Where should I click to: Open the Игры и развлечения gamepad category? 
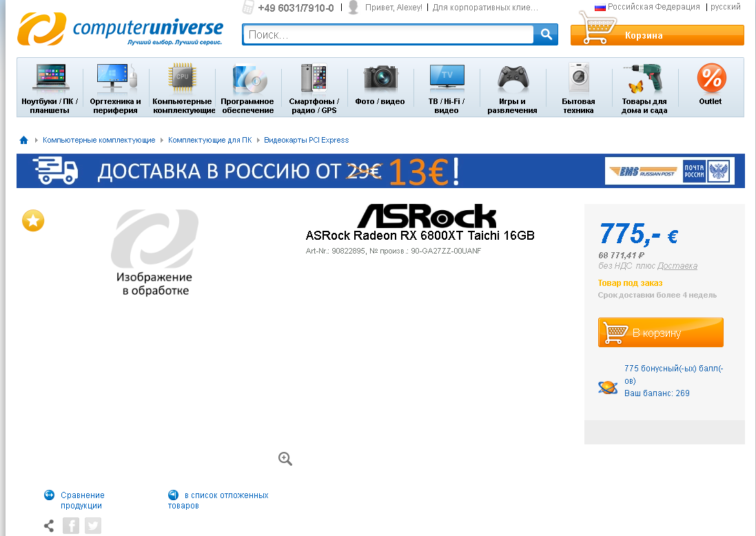(513, 88)
